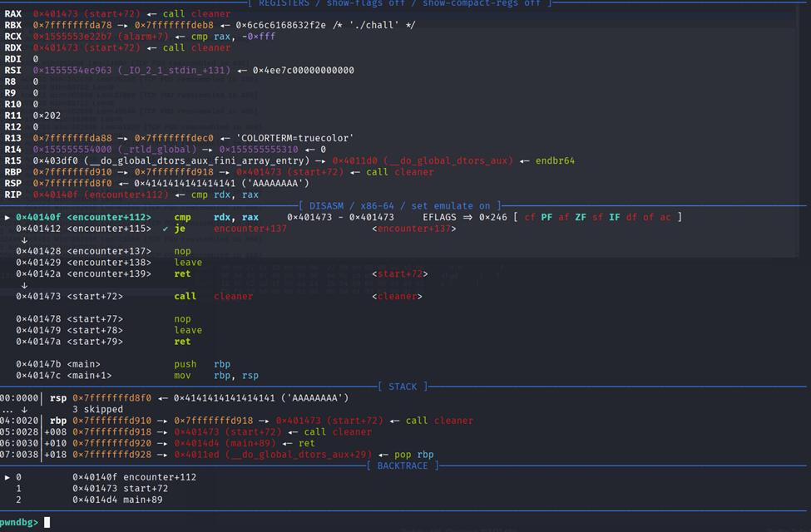
Task: Click the down arrow below encounter+139 ret
Action: pyautogui.click(x=24, y=285)
